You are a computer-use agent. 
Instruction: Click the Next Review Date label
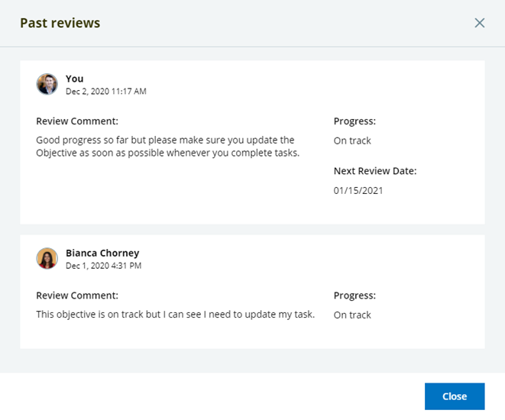pyautogui.click(x=374, y=171)
